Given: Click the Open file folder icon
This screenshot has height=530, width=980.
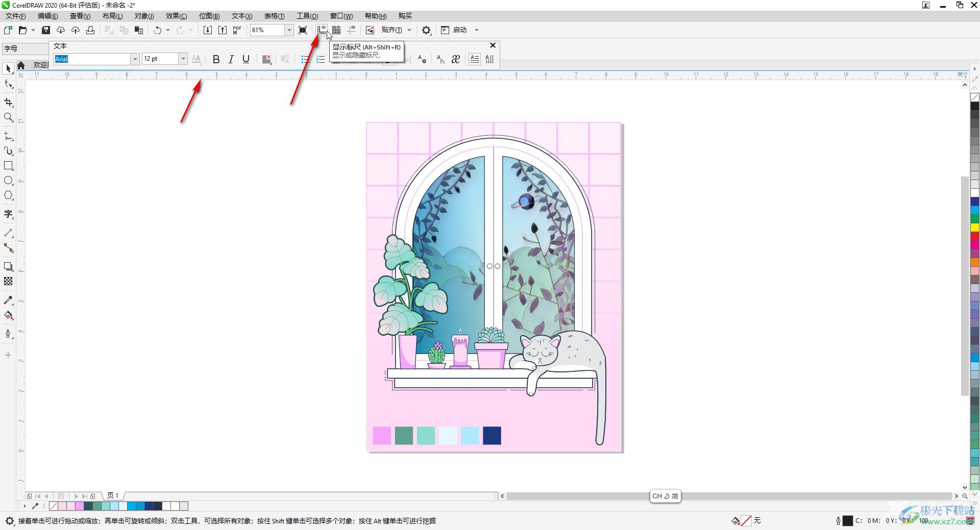Looking at the screenshot, I should point(22,30).
